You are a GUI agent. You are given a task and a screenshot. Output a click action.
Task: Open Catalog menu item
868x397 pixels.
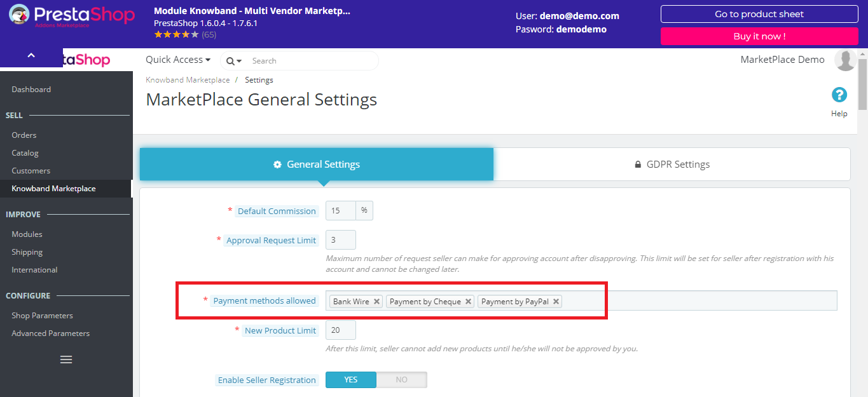coord(25,153)
